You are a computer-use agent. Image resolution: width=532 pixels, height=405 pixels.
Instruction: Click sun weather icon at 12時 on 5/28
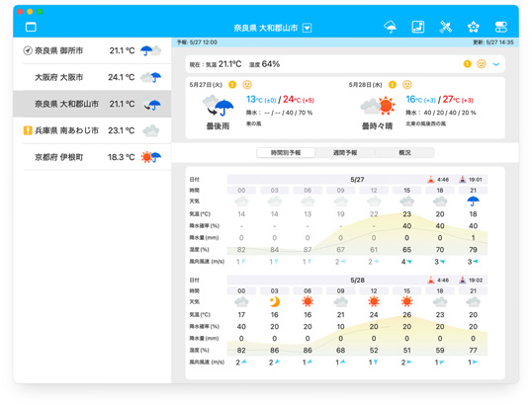[374, 301]
